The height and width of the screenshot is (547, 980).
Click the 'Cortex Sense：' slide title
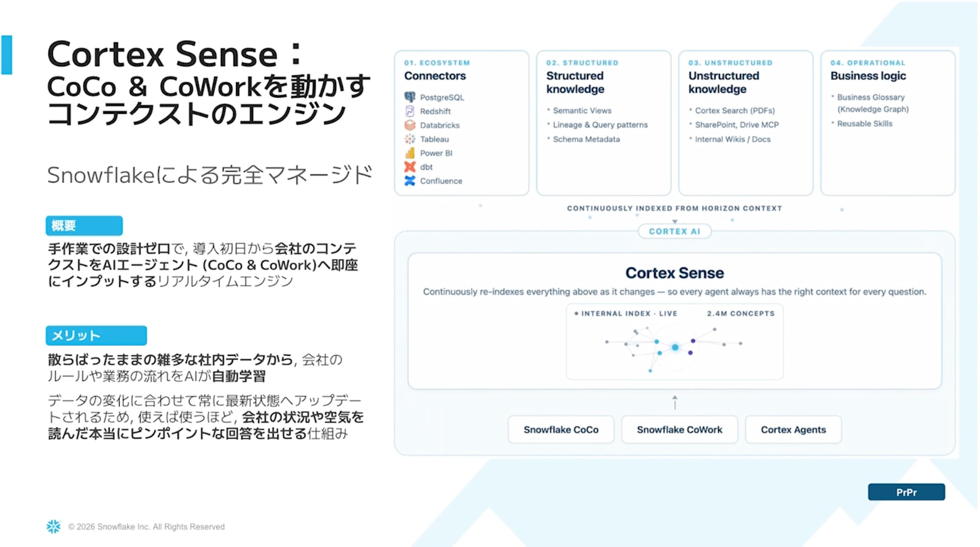(x=174, y=54)
